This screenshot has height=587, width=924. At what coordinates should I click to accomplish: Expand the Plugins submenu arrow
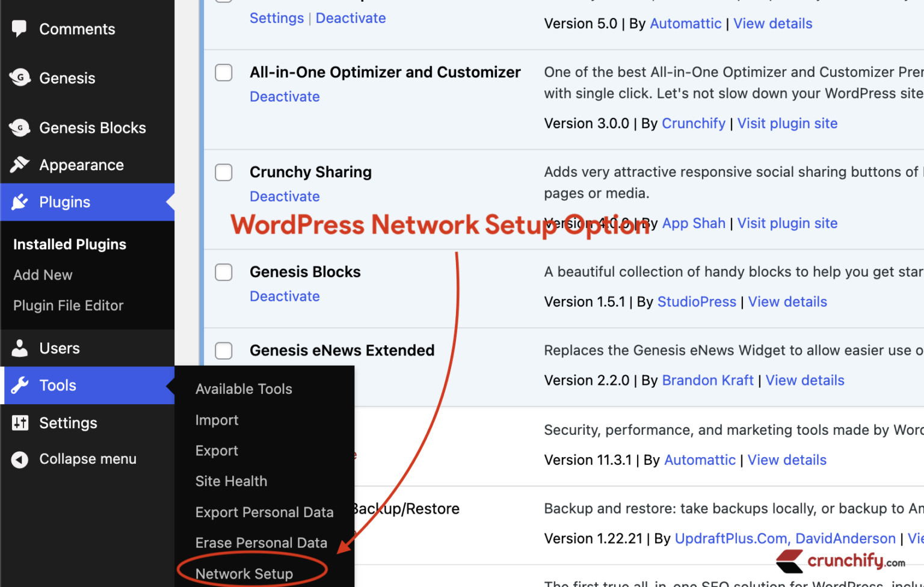tap(170, 202)
